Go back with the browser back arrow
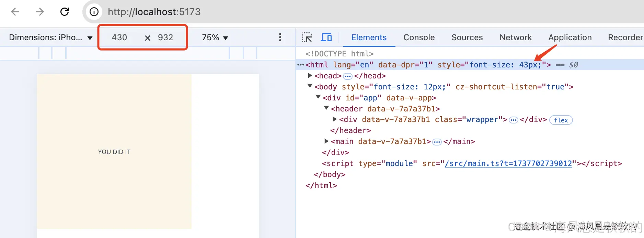Viewport: 644px width, 238px height. tap(15, 12)
